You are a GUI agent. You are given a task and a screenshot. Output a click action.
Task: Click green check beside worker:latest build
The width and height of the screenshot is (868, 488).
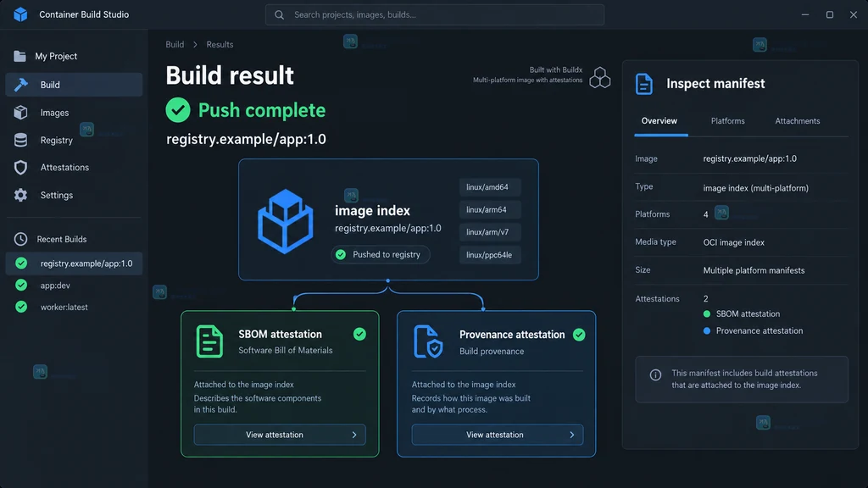pyautogui.click(x=21, y=307)
